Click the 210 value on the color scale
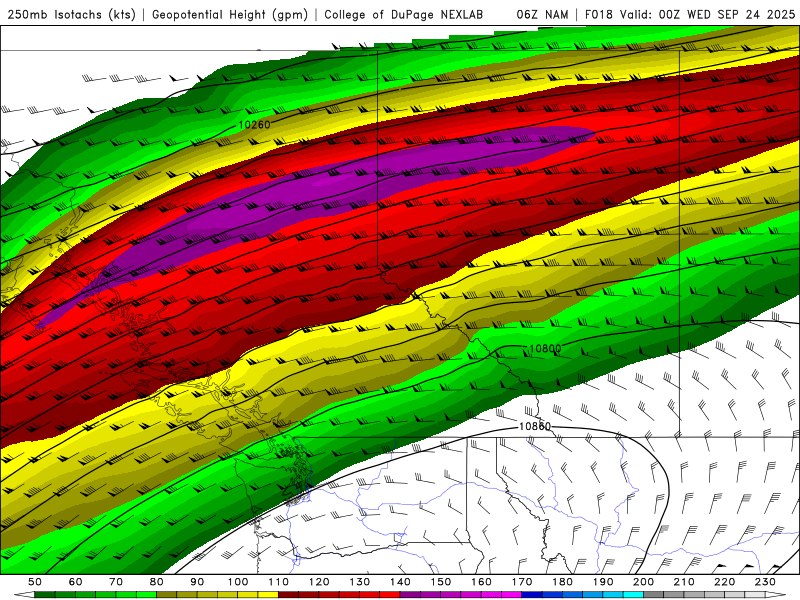800x600 pixels. pyautogui.click(x=684, y=582)
